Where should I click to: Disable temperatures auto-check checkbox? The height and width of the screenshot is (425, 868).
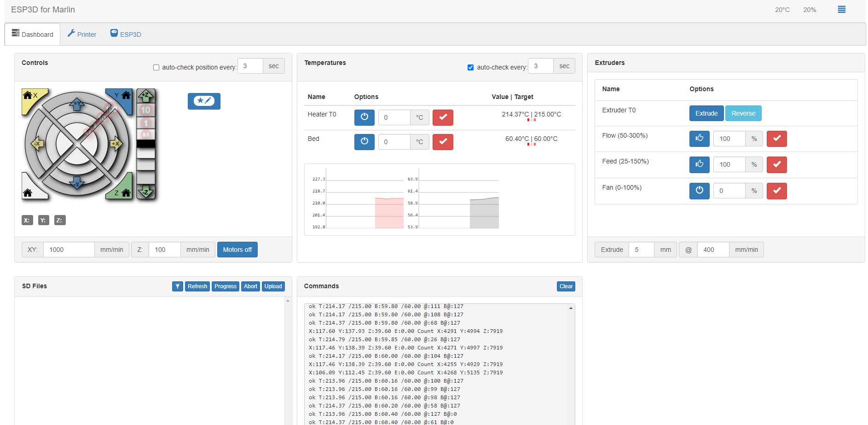tap(470, 68)
